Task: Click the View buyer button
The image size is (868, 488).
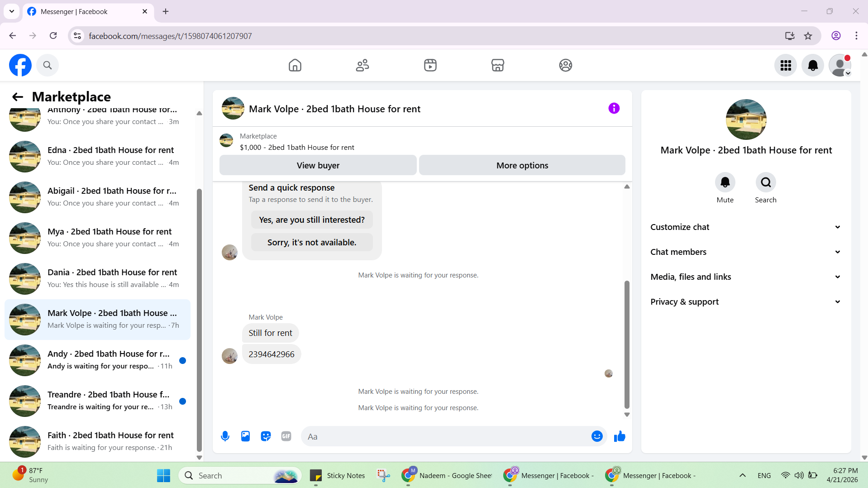Action: click(318, 165)
